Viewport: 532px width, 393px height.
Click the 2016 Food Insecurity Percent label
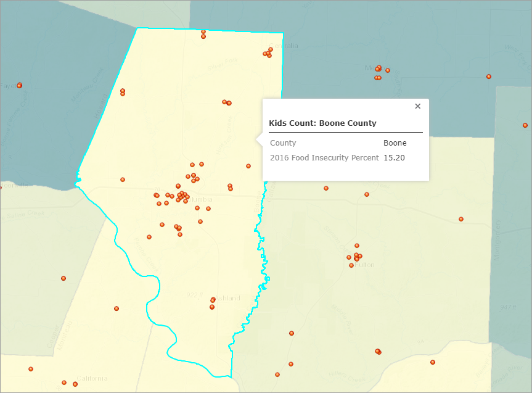[x=324, y=158]
